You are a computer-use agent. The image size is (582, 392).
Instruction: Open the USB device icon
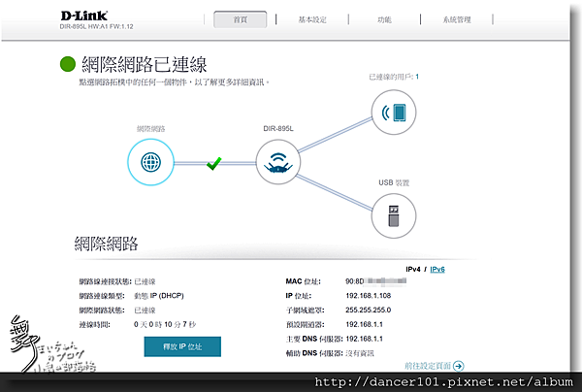point(394,215)
